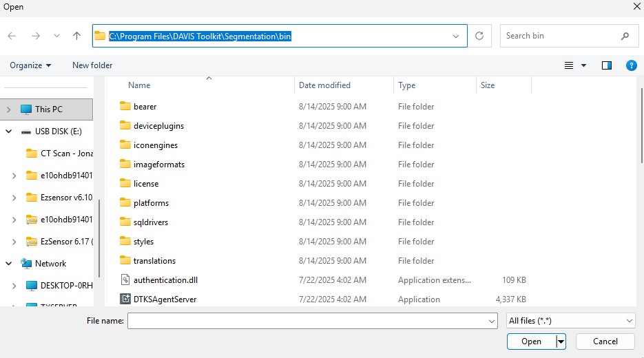Collapse the USB DISK (E:) tree node
This screenshot has width=644, height=358.
(x=8, y=131)
